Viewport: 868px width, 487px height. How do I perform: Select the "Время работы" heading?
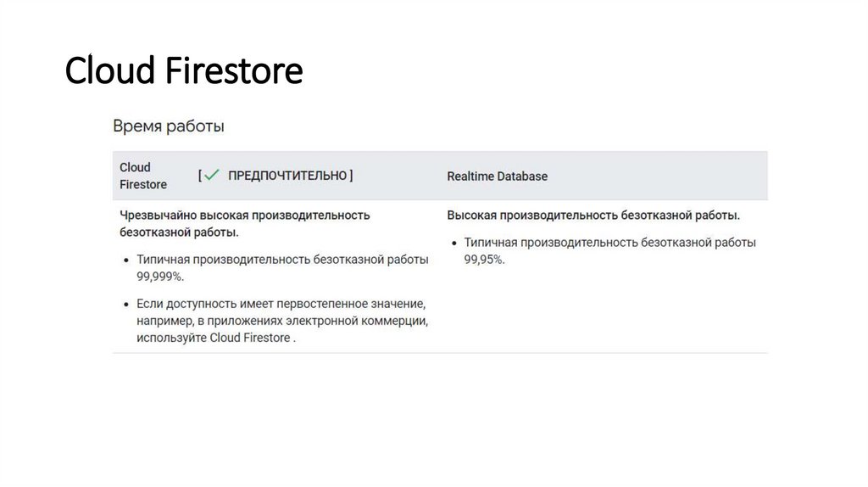coord(169,126)
